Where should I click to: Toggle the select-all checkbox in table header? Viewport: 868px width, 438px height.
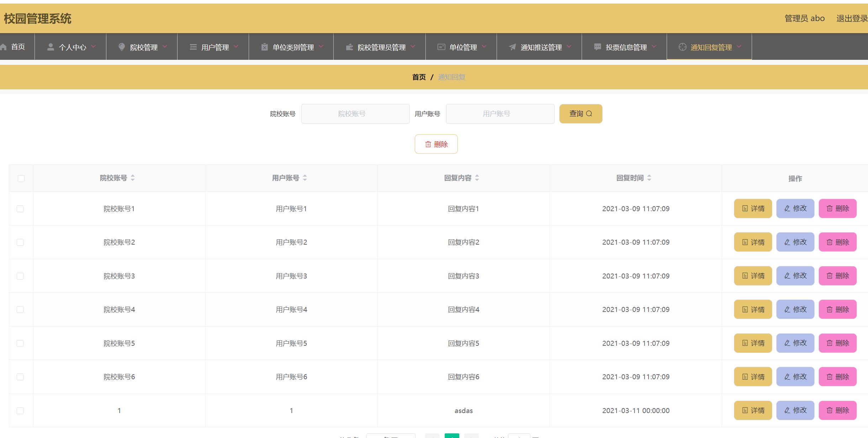(21, 178)
